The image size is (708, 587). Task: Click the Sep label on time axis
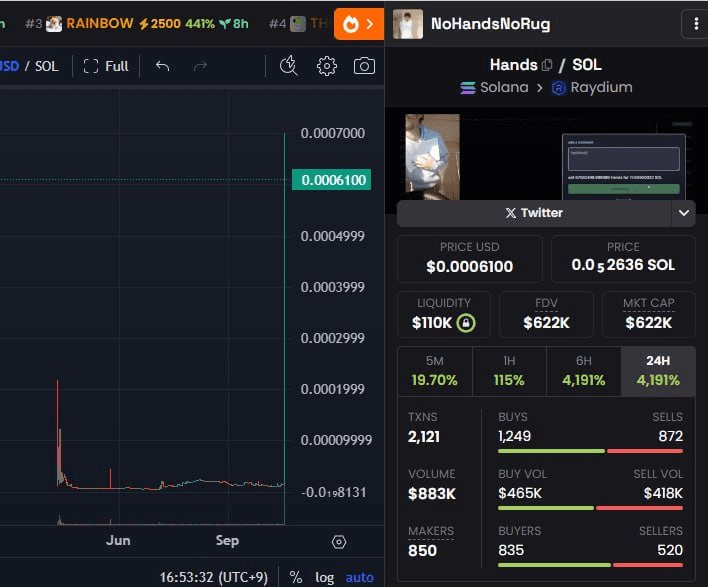coord(227,540)
